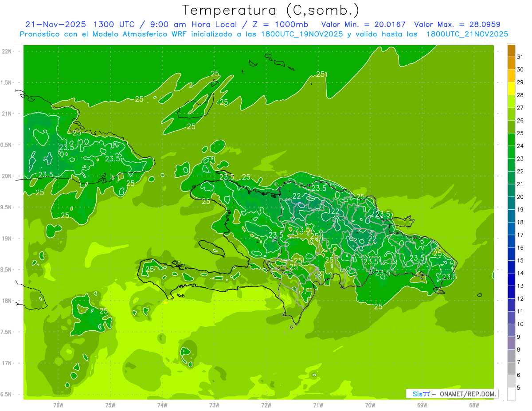Click the orange color bar segment above 31
This screenshot has width=532, height=411.
511,51
